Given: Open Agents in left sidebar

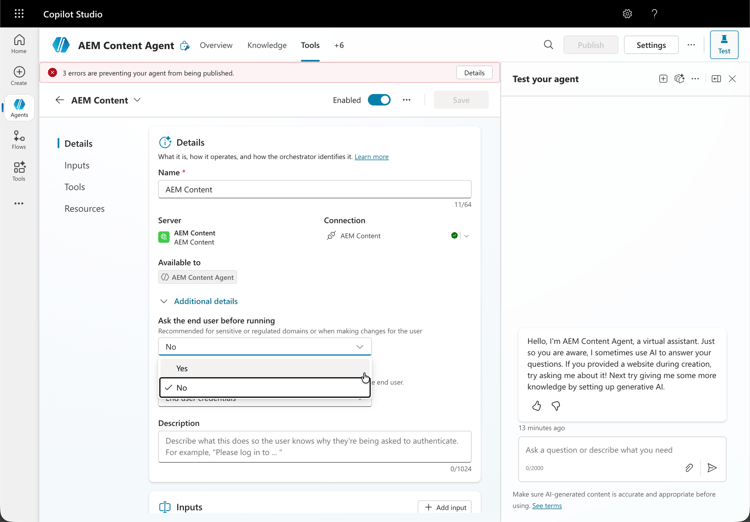Looking at the screenshot, I should 19,108.
